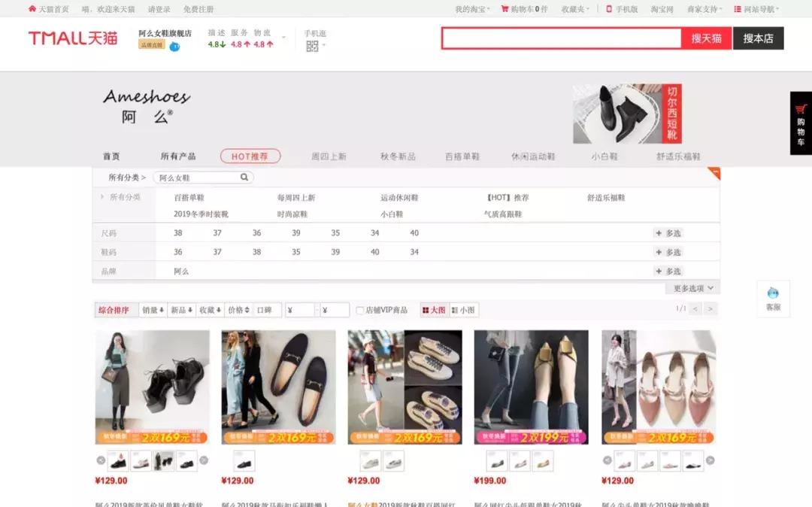Image resolution: width=812 pixels, height=507 pixels.
Task: Switch to 大图 large image view
Action: pyautogui.click(x=434, y=310)
